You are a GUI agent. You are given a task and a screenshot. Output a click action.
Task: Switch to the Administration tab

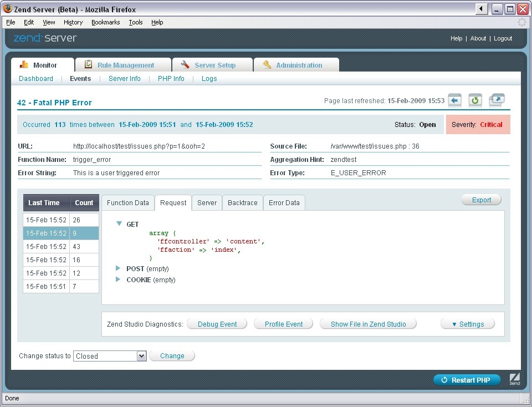pyautogui.click(x=296, y=65)
